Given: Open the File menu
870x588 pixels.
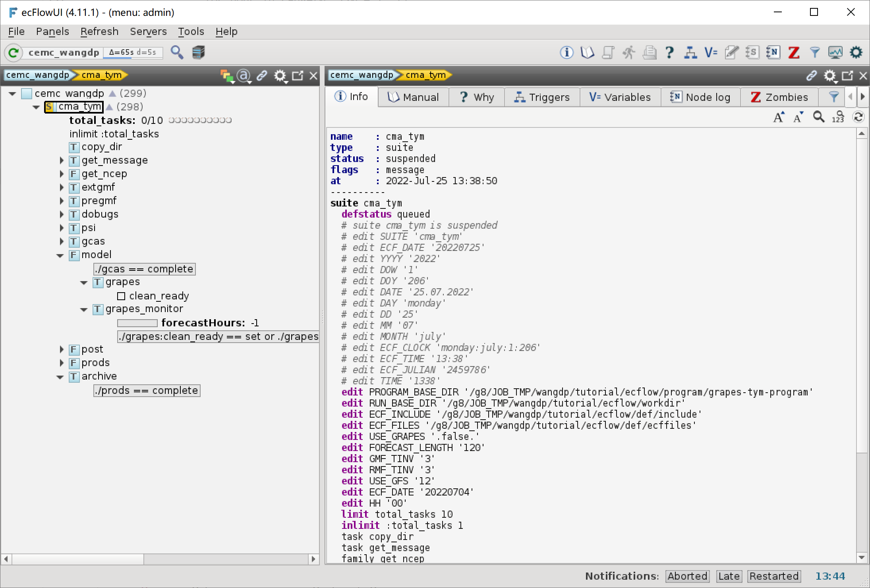Looking at the screenshot, I should (x=16, y=31).
